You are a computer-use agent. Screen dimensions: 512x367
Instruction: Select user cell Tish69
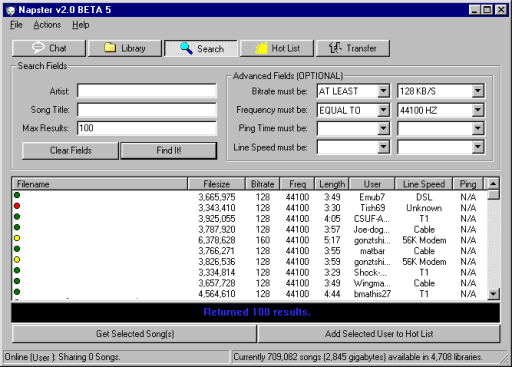click(x=372, y=208)
